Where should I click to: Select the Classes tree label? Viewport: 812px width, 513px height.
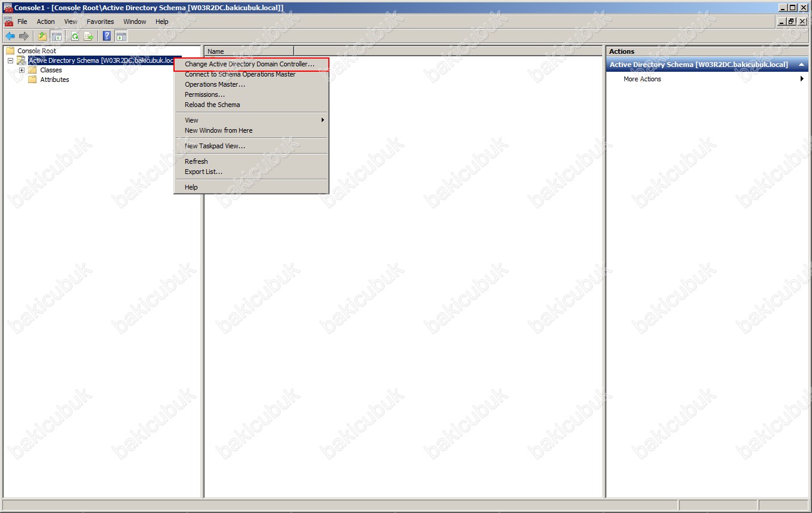tap(51, 70)
